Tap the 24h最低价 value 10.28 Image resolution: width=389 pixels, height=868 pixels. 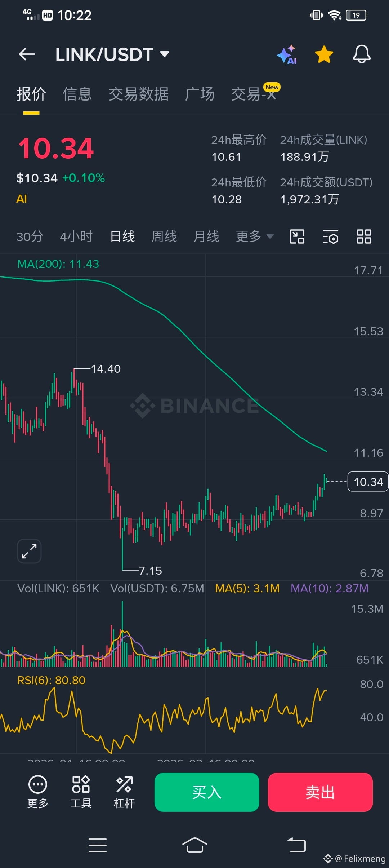tap(227, 199)
